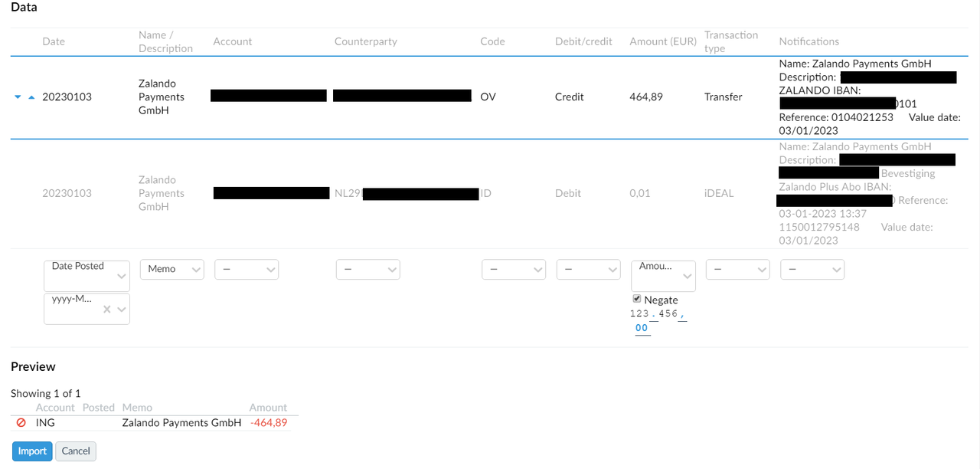Click 'Zalando Payments GmbH' memo in preview

coord(181,422)
